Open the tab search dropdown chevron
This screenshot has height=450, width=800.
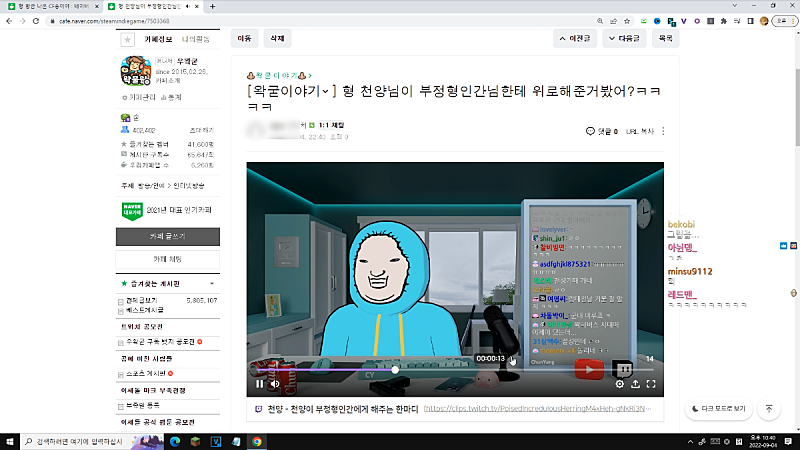pyautogui.click(x=735, y=6)
